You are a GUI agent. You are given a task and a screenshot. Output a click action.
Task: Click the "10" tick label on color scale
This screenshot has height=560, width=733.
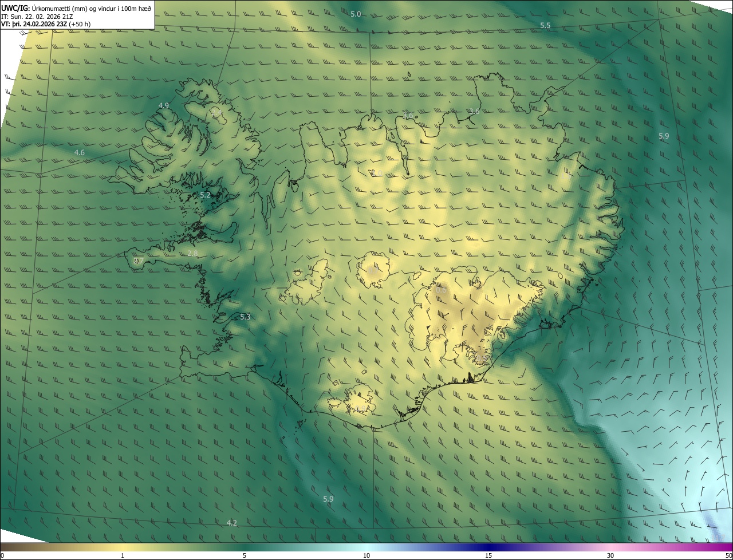[366, 555]
